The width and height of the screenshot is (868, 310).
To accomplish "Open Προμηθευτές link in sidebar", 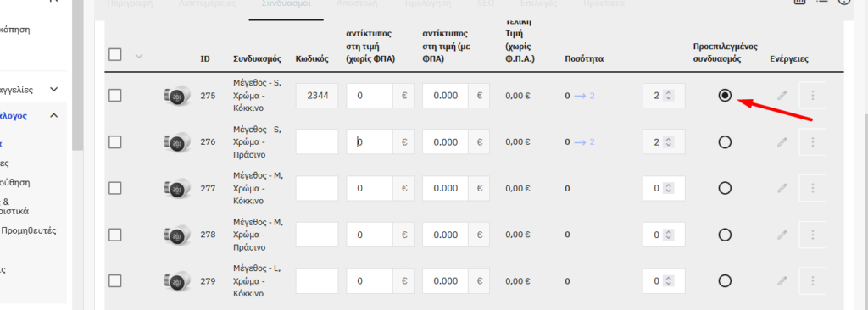I will (x=30, y=231).
